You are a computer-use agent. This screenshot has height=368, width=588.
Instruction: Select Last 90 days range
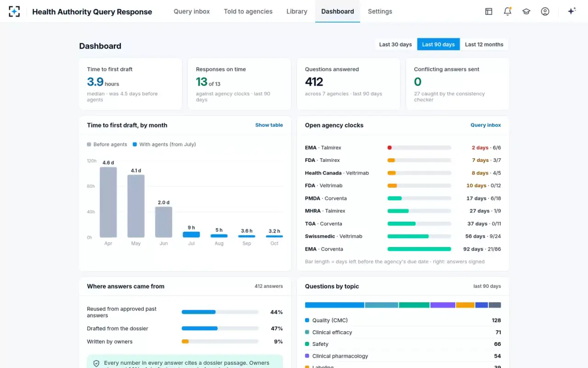(x=438, y=45)
